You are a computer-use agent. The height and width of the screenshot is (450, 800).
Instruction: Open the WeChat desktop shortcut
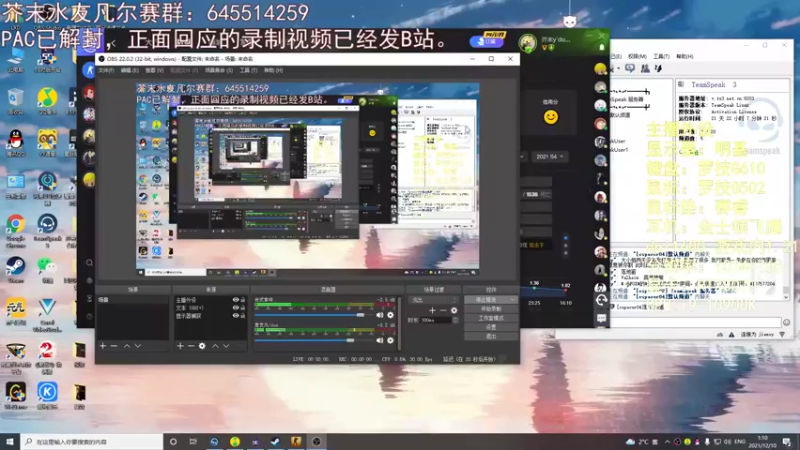(x=47, y=270)
